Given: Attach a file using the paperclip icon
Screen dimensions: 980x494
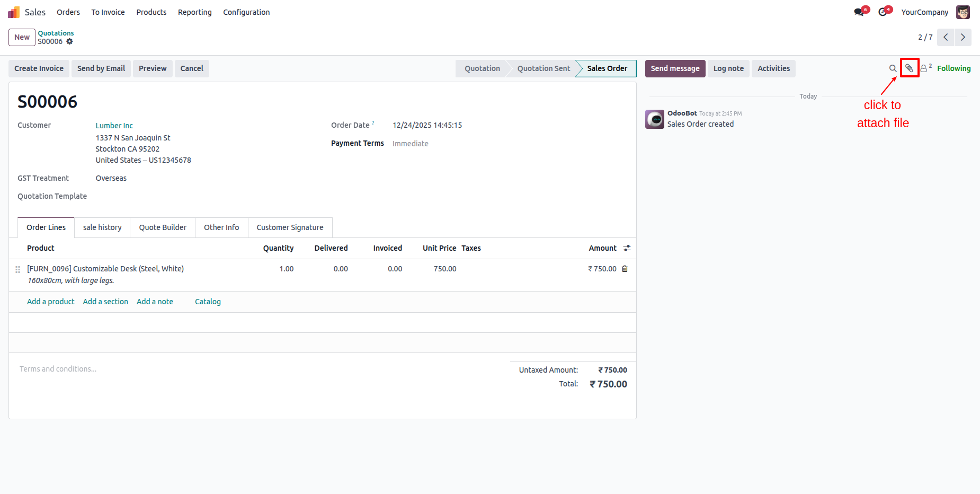Looking at the screenshot, I should 909,68.
